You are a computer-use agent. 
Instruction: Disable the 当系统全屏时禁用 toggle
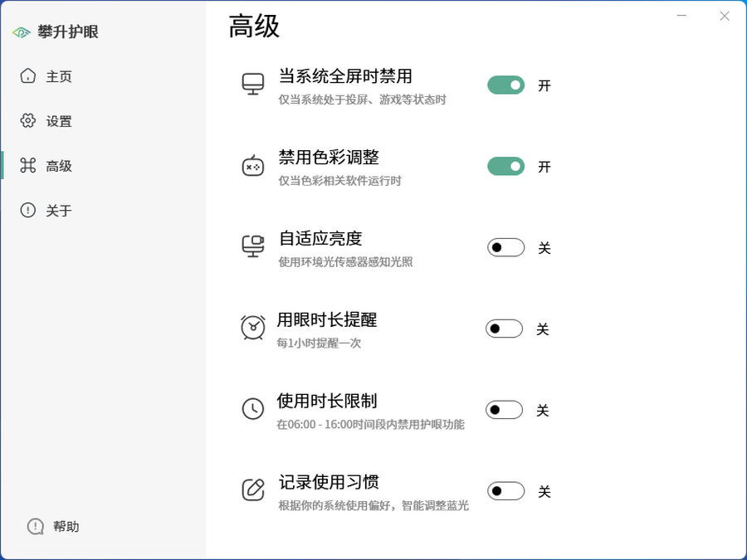coord(506,85)
